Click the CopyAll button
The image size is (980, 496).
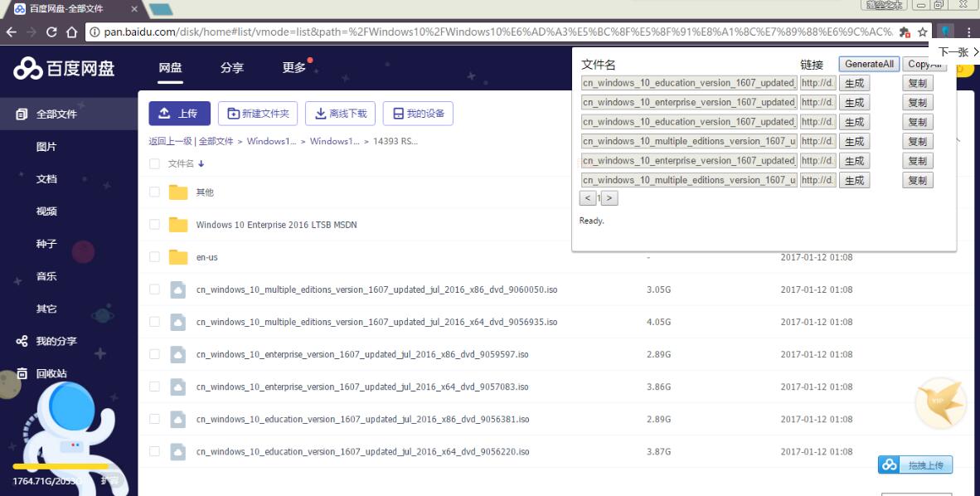coord(925,64)
